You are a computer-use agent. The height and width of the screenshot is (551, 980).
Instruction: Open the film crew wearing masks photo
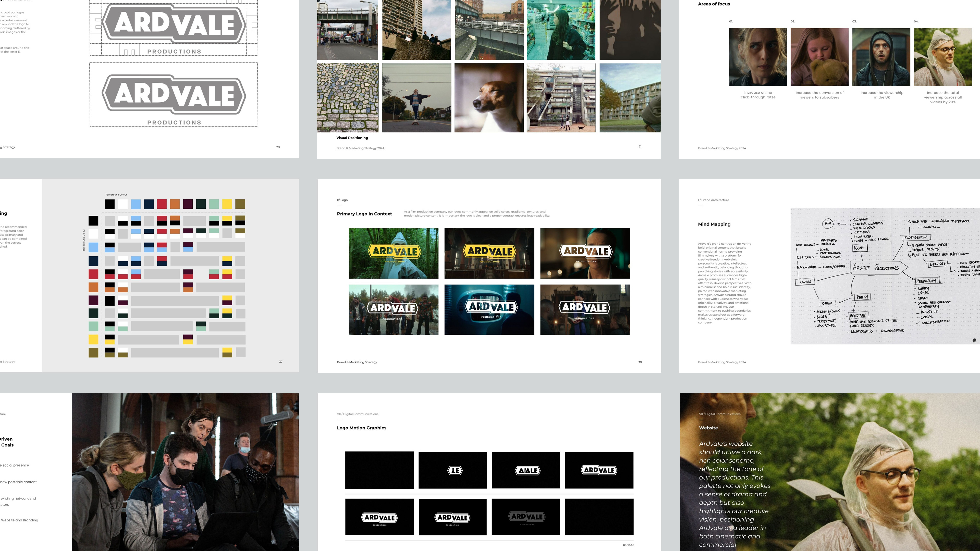coord(185,472)
